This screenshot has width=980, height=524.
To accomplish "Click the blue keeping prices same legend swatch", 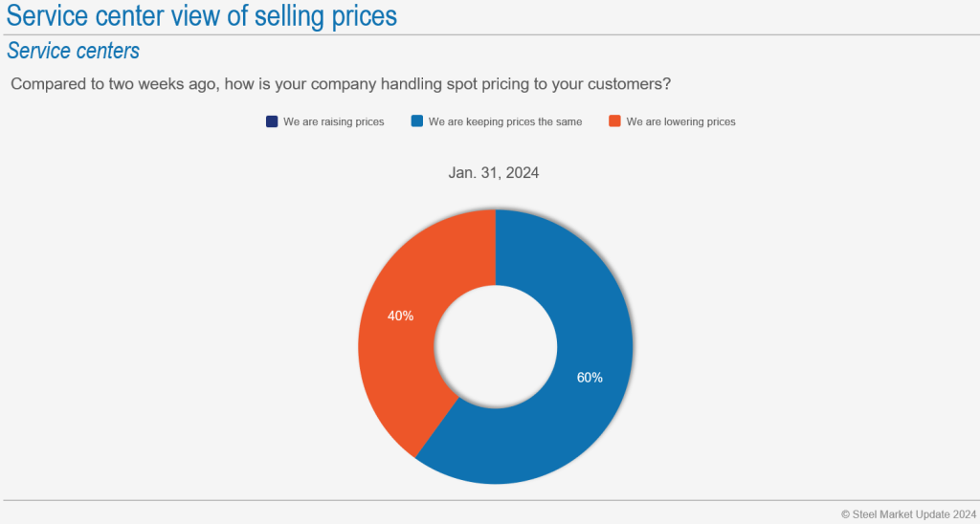I will 416,122.
